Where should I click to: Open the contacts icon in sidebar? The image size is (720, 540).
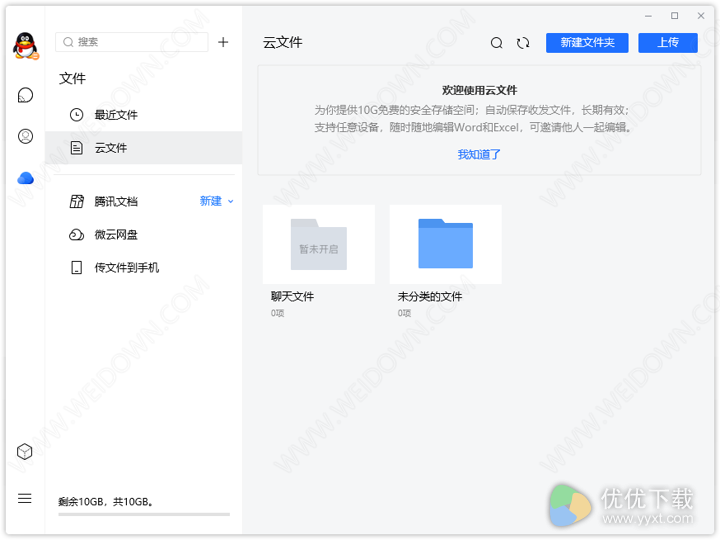pyautogui.click(x=25, y=136)
